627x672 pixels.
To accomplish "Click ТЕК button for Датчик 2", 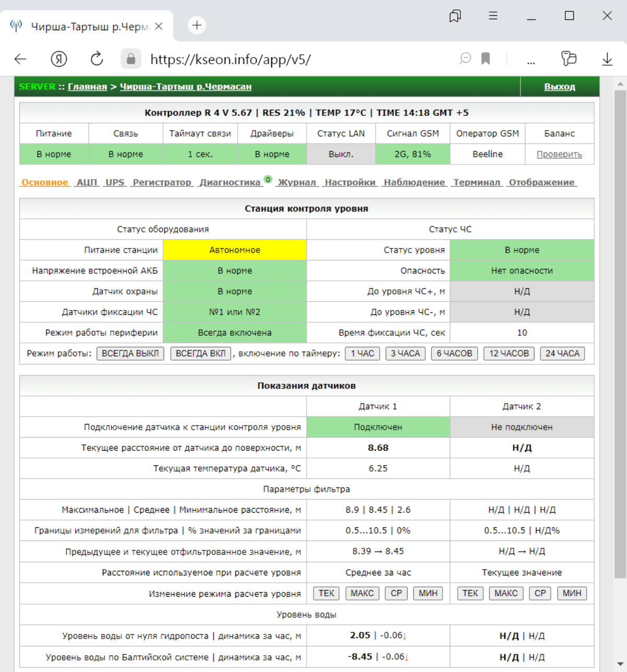I will [470, 594].
